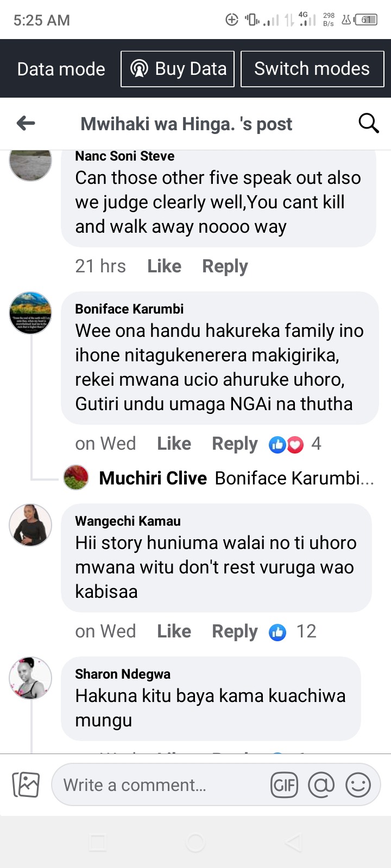The height and width of the screenshot is (868, 391).
Task: Open search with the magnifier icon
Action: [368, 124]
